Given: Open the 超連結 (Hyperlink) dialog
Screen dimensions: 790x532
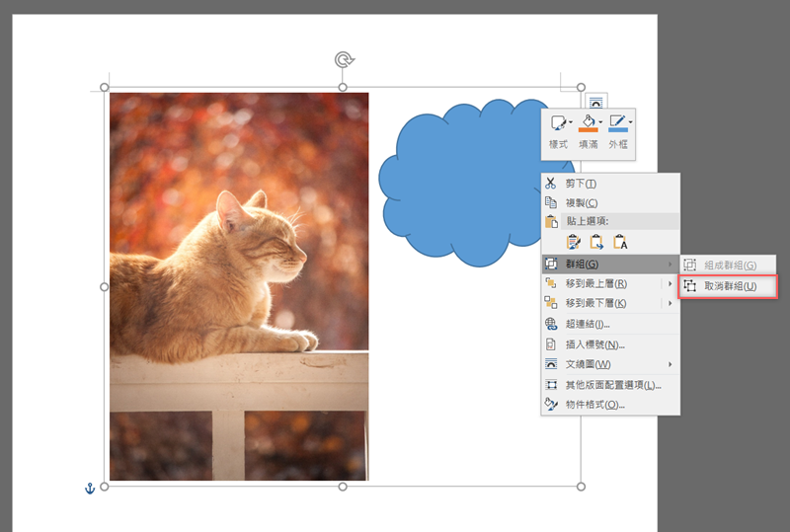Looking at the screenshot, I should click(588, 324).
